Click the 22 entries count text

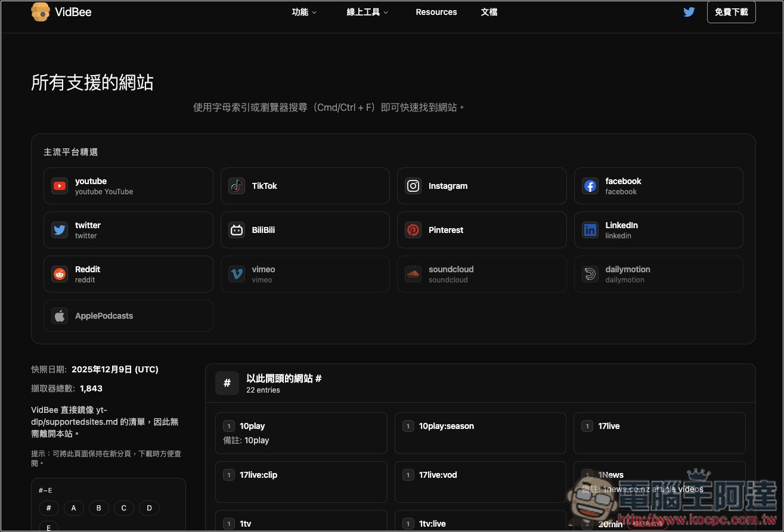pos(263,390)
